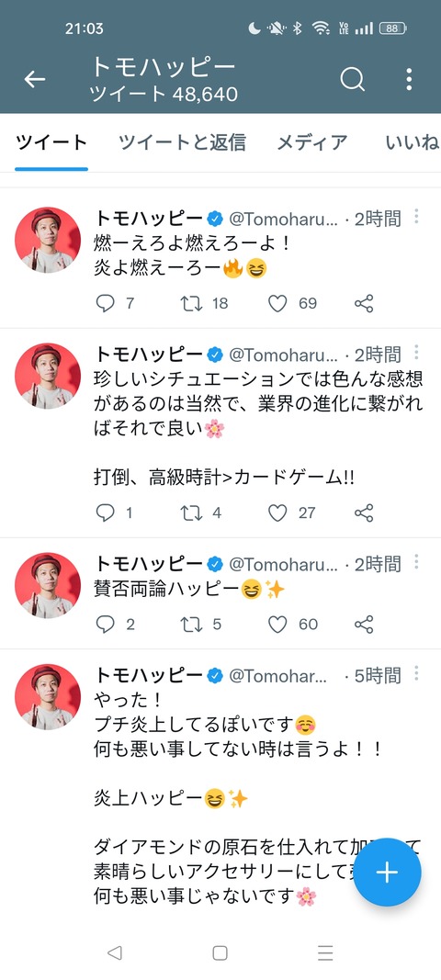Retweet the tweet with 4 retweets
The width and height of the screenshot is (441, 980).
[x=191, y=513]
